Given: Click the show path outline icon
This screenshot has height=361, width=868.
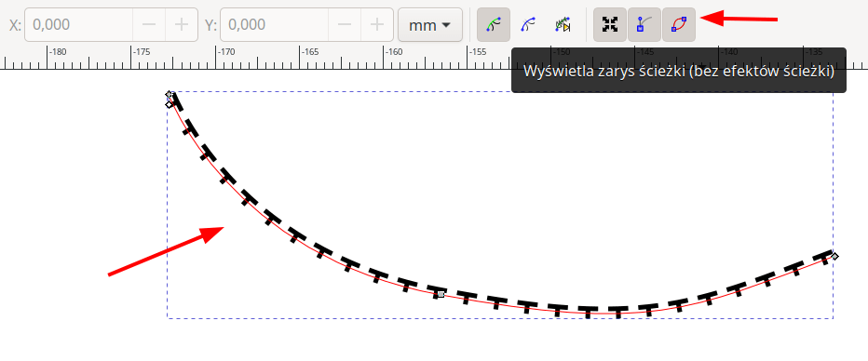Looking at the screenshot, I should [679, 24].
